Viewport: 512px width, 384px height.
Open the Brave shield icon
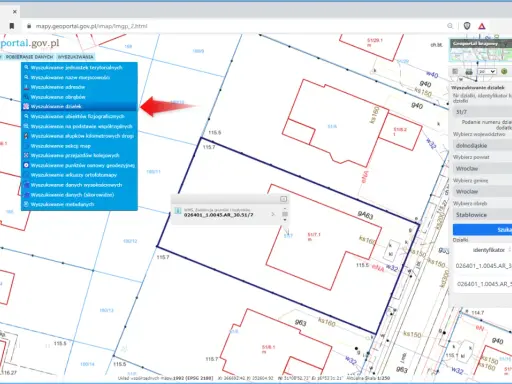pyautogui.click(x=467, y=26)
